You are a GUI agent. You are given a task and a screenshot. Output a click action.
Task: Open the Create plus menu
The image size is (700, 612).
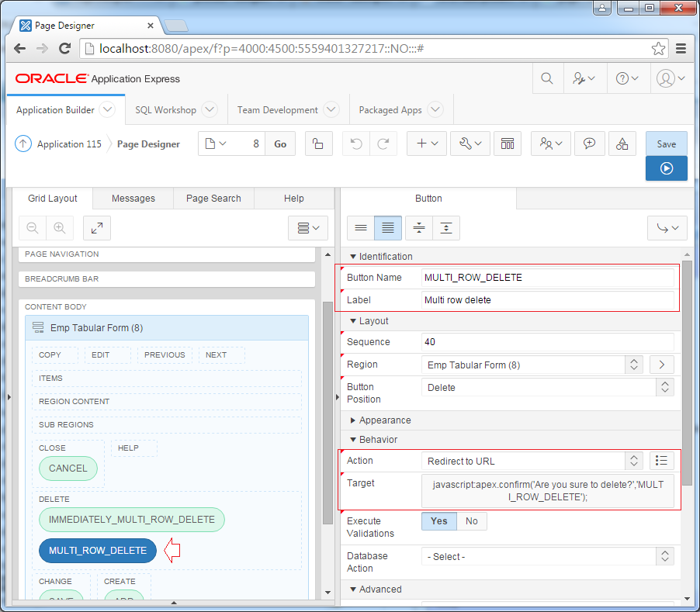click(x=427, y=143)
